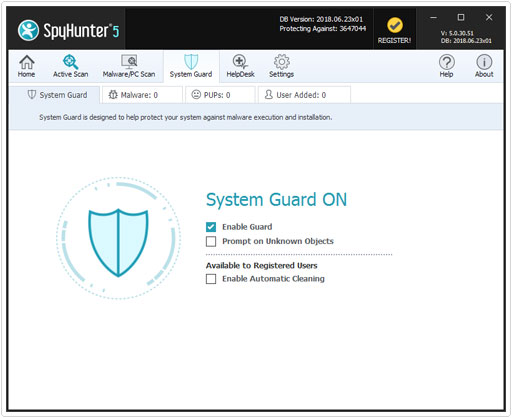Open the About info icon
The width and height of the screenshot is (512, 418).
[x=484, y=66]
